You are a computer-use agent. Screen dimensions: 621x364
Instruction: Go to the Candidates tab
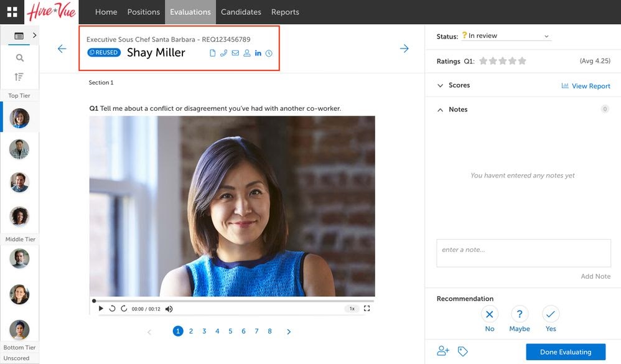pyautogui.click(x=241, y=12)
